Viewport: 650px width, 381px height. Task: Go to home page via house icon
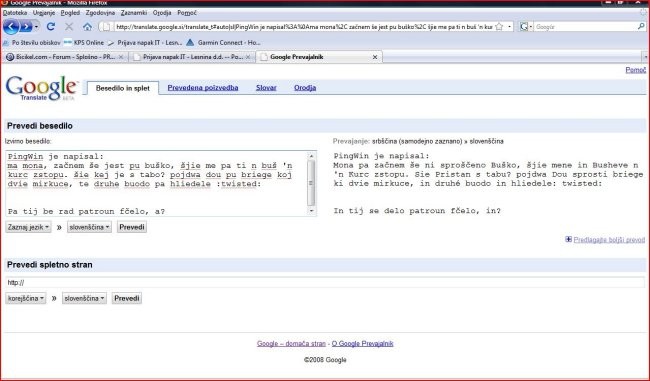tap(87, 27)
